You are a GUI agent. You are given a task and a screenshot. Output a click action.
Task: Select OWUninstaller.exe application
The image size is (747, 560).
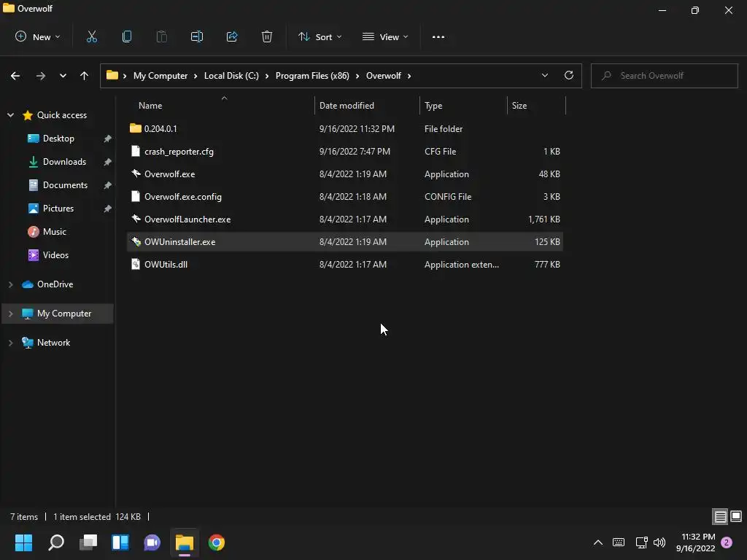(x=345, y=242)
